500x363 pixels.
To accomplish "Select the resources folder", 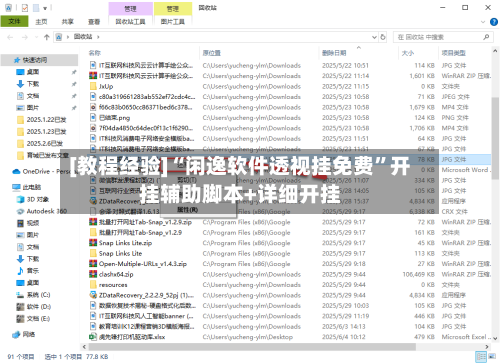I will (289, 285).
